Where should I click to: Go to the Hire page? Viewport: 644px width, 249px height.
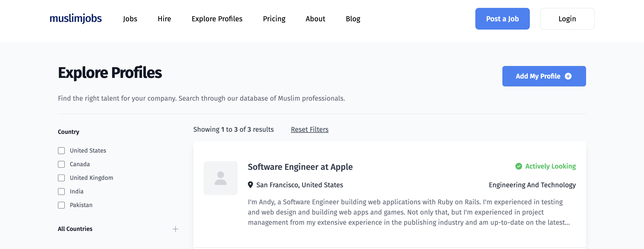[164, 19]
